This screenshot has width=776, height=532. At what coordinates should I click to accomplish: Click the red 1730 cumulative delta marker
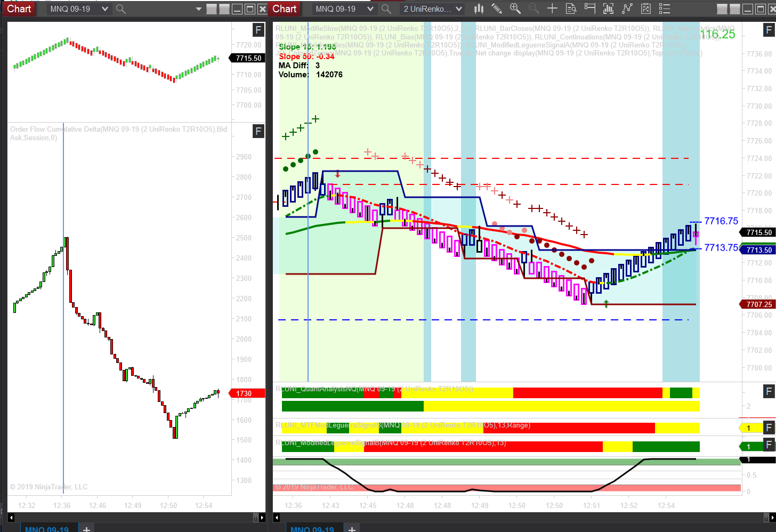(x=247, y=393)
